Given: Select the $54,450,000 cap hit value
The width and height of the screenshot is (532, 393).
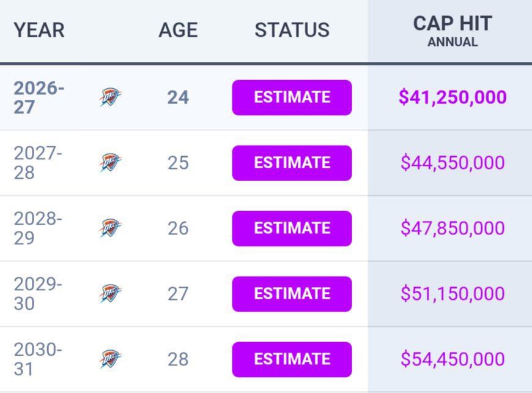Looking at the screenshot, I should 453,359.
